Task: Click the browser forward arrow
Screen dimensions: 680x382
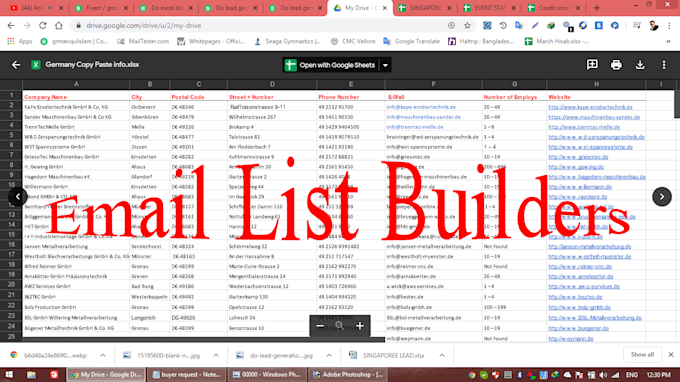Action: pos(26,26)
